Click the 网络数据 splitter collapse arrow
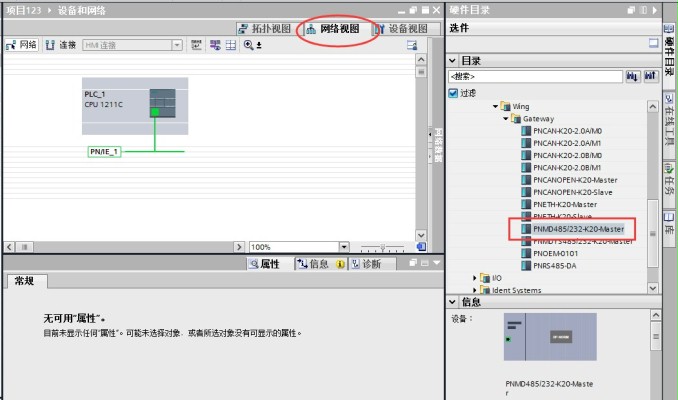Viewport: 678px width, 400px height. click(430, 134)
